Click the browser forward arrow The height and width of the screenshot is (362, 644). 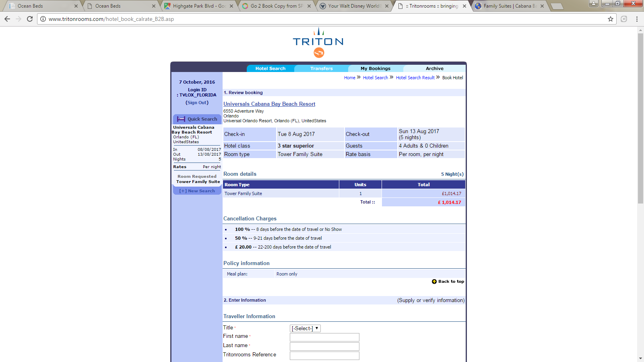[x=19, y=19]
